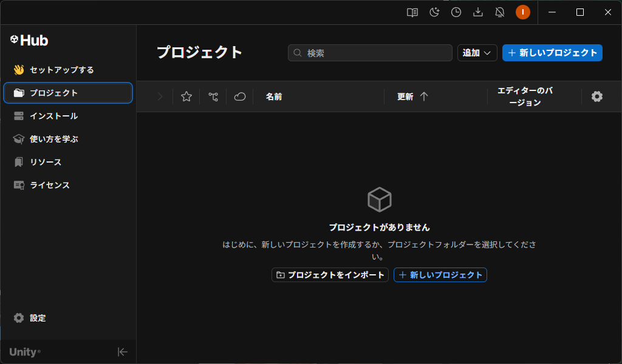The image size is (622, 364).
Task: Click the プロジェクトをインポート button
Action: pyautogui.click(x=330, y=275)
